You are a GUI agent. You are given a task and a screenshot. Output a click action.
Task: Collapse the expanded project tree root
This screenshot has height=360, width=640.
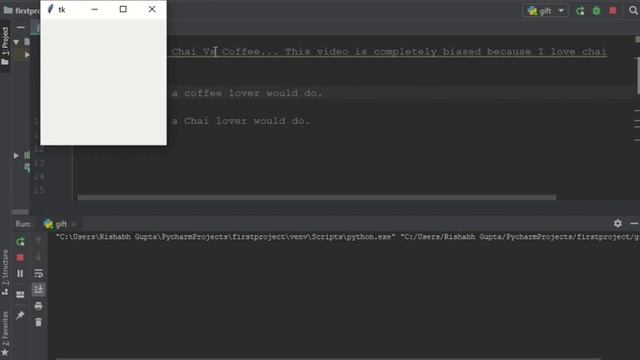(x=16, y=42)
